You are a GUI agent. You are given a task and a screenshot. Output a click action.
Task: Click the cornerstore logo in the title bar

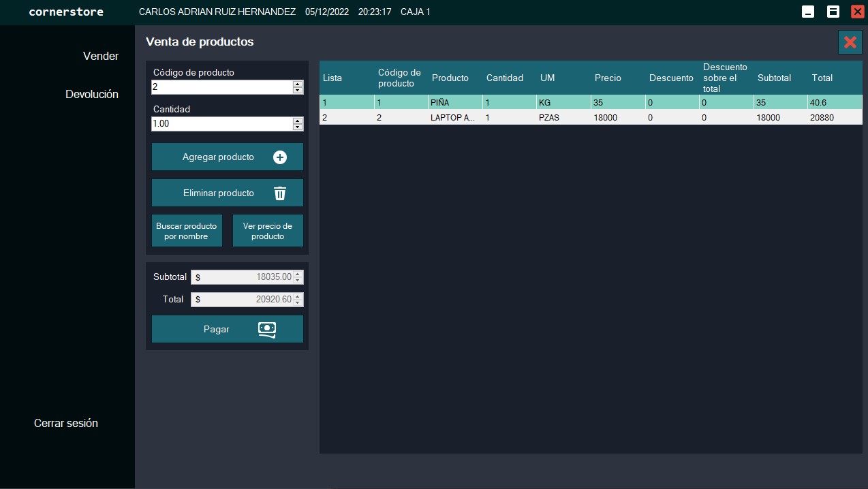(x=65, y=12)
